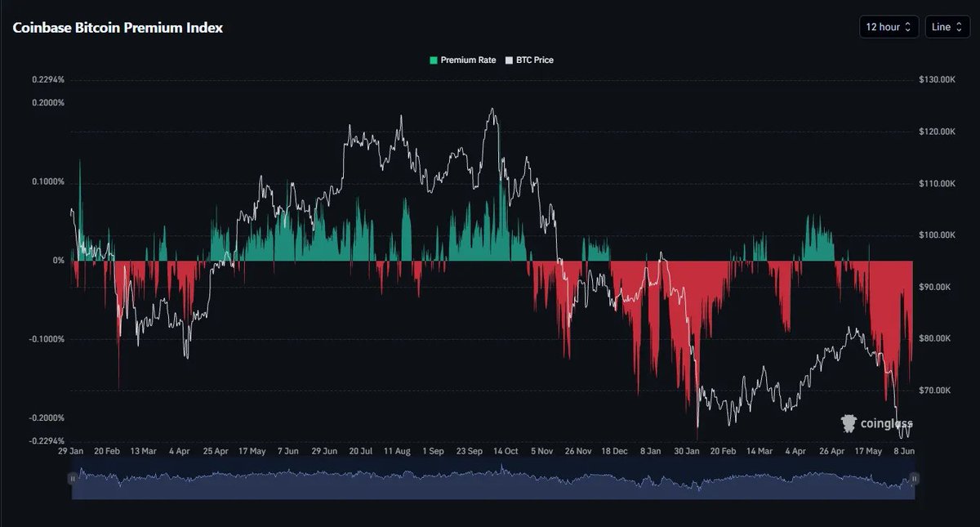This screenshot has width=980, height=527.
Task: Click the 23 Sep date label
Action: 469,451
